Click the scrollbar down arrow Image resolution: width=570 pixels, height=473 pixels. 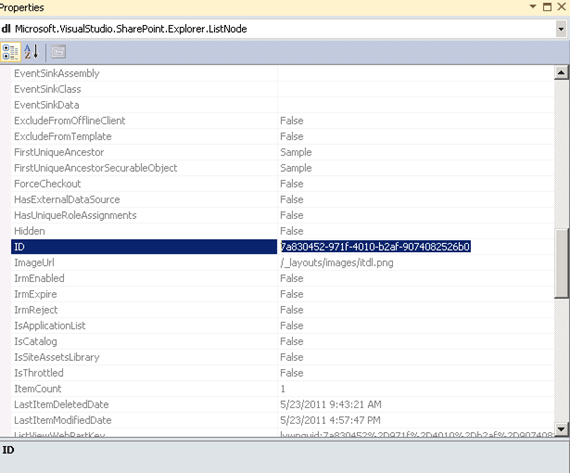[x=561, y=429]
